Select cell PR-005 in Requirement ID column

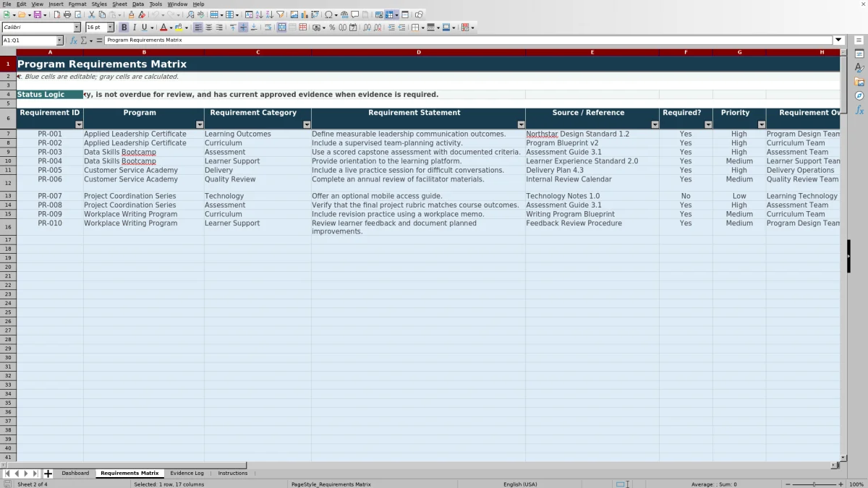[x=50, y=171]
